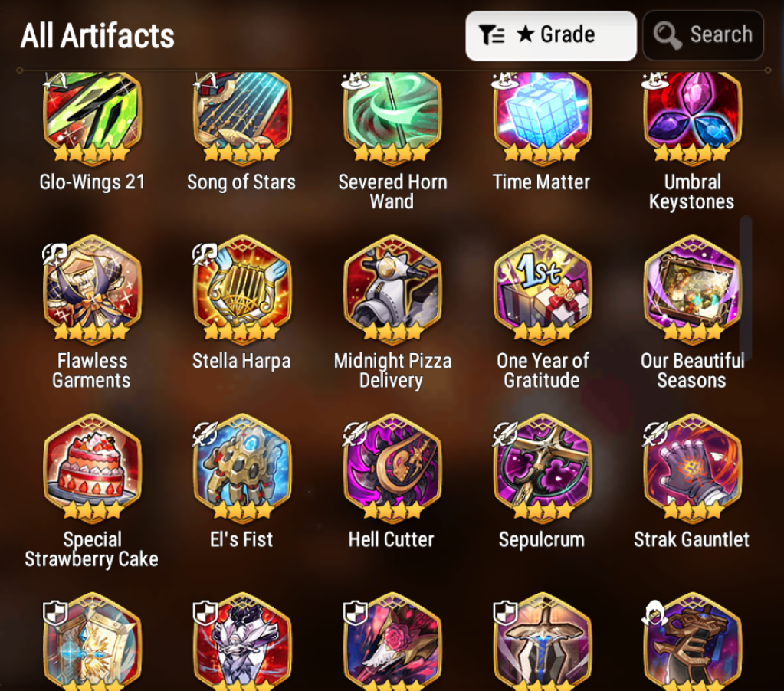Open Our Beautiful Seasons artifact

tap(693, 290)
